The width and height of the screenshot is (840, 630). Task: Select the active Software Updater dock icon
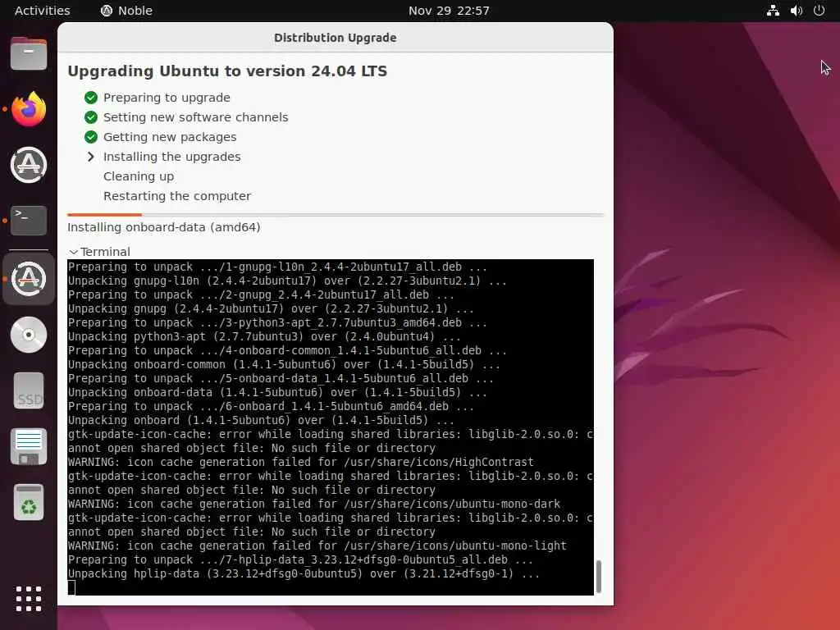[x=29, y=279]
